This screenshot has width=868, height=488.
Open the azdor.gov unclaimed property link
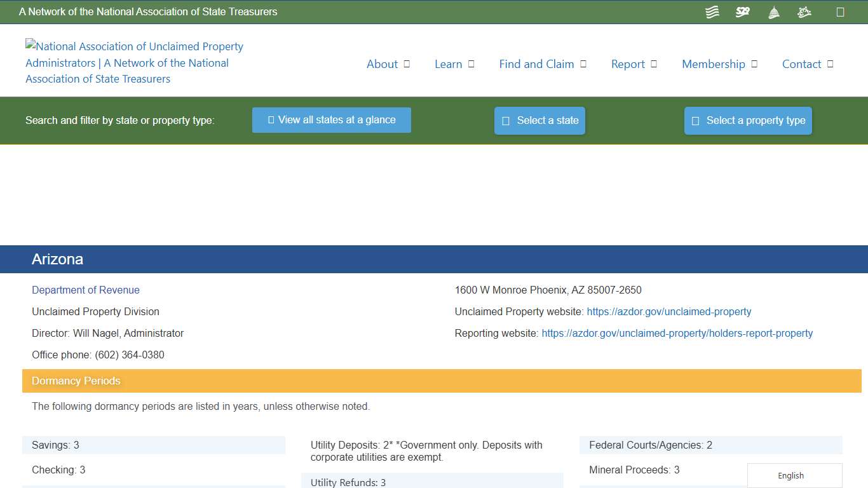click(668, 311)
